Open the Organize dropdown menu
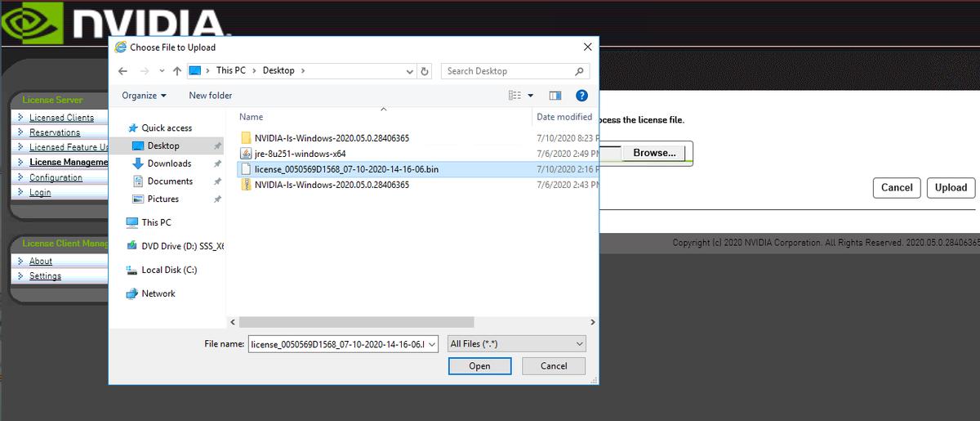980x421 pixels. pyautogui.click(x=144, y=96)
